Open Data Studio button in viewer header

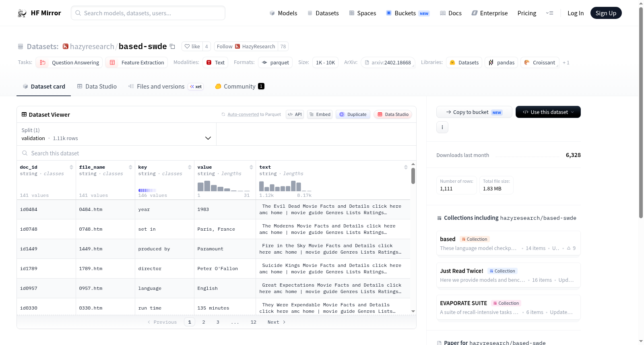click(393, 114)
